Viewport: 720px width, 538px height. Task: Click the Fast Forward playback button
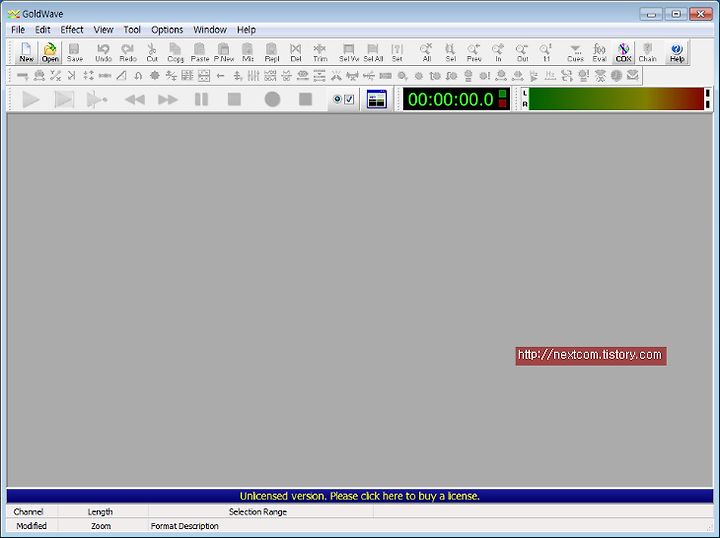(x=168, y=99)
